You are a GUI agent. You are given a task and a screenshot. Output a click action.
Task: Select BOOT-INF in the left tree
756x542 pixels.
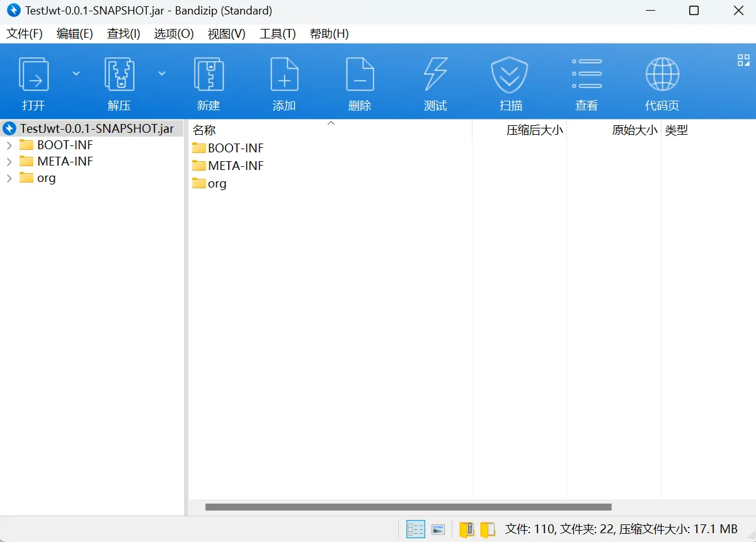[x=65, y=145]
